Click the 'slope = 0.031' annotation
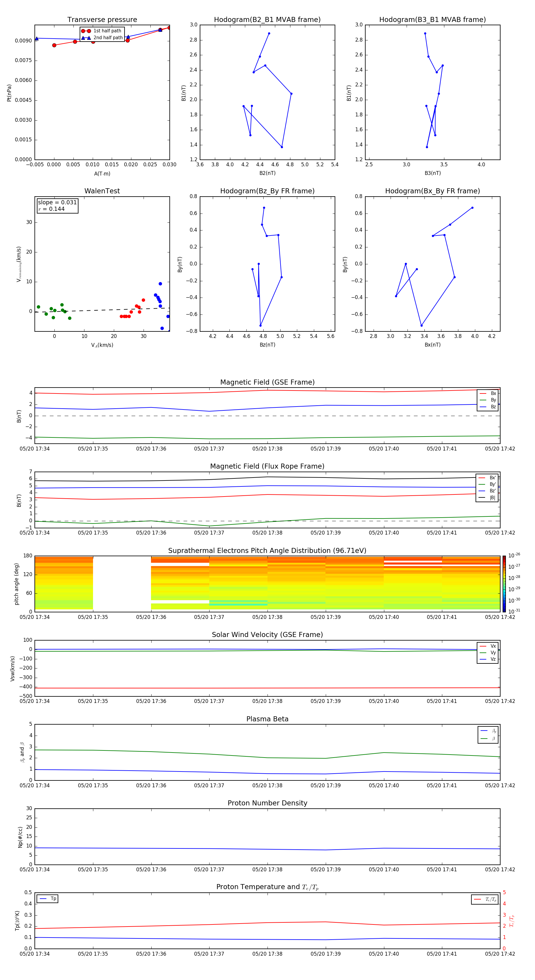The width and height of the screenshot is (535, 980). click(x=57, y=203)
